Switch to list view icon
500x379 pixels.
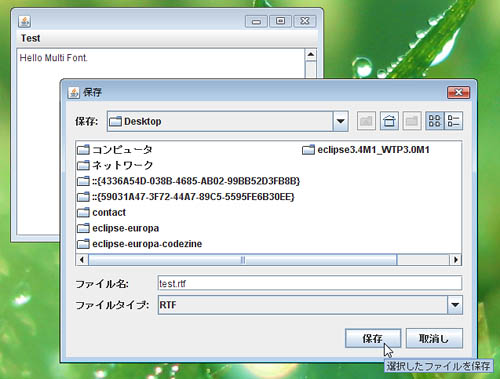[435, 121]
